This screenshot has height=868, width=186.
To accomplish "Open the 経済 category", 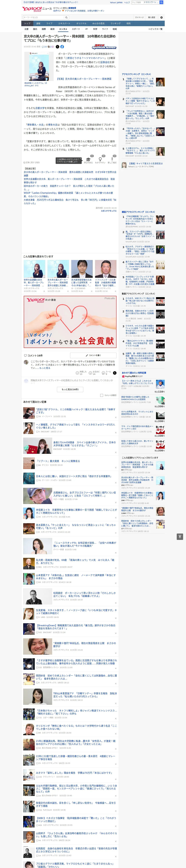I will coord(52,29).
